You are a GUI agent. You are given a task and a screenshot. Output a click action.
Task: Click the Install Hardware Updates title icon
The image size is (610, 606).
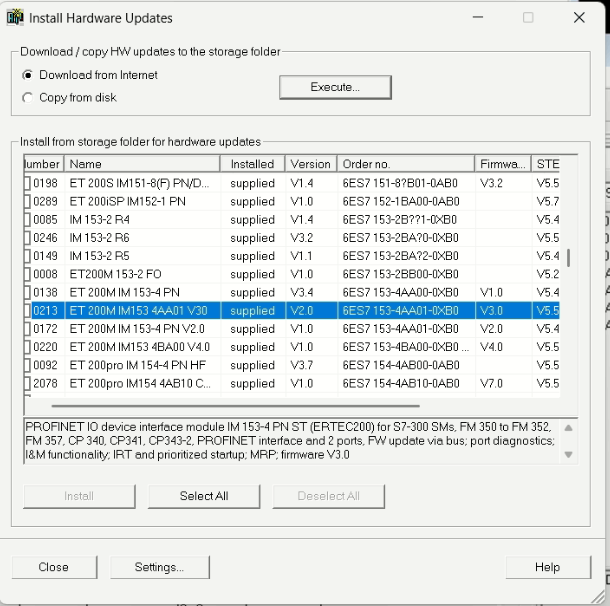tap(15, 18)
